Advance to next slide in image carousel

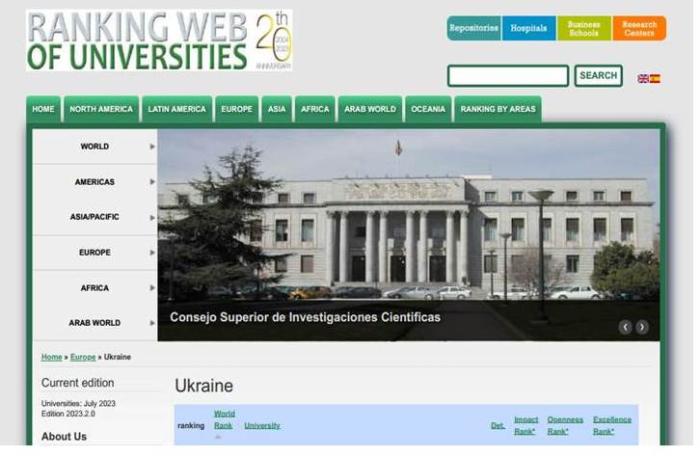(x=642, y=327)
